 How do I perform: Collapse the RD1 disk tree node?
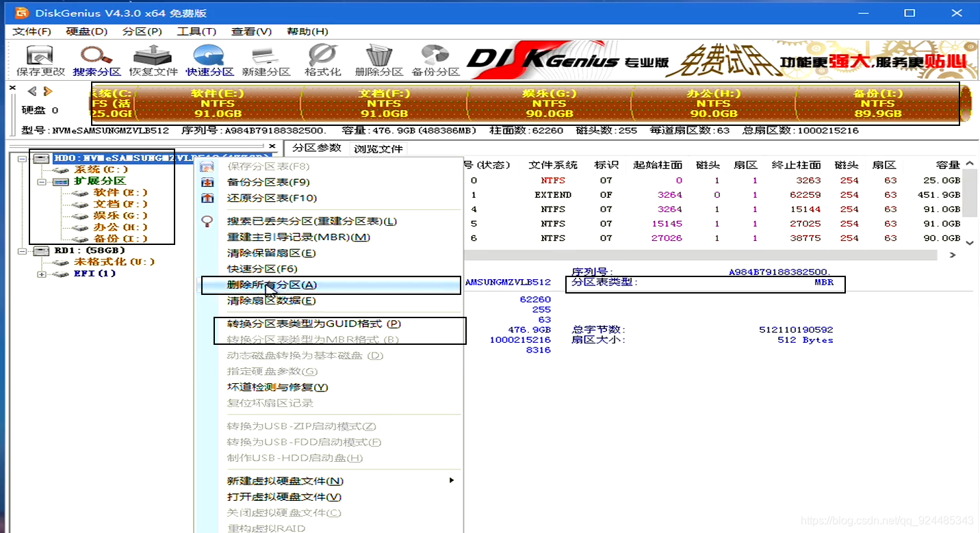[23, 251]
